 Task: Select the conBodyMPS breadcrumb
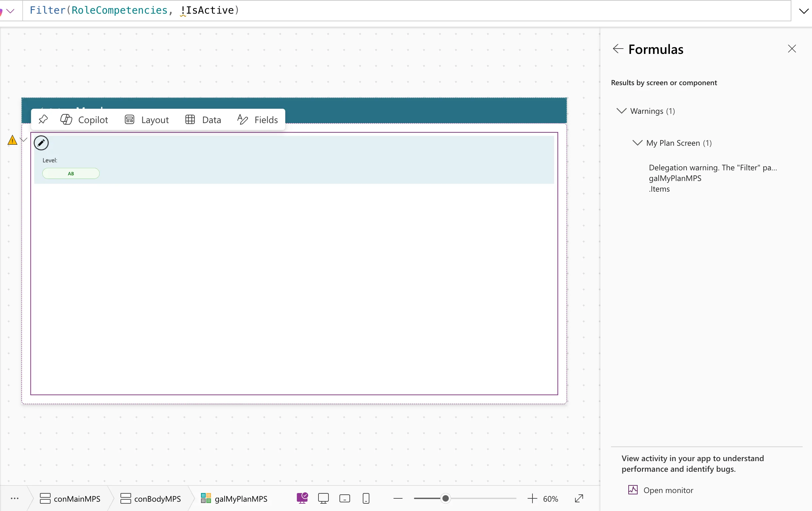pos(151,499)
